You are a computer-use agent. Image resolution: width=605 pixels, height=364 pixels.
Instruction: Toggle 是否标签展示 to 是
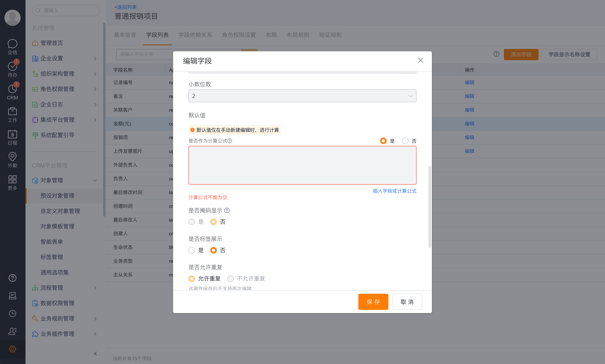[192, 250]
